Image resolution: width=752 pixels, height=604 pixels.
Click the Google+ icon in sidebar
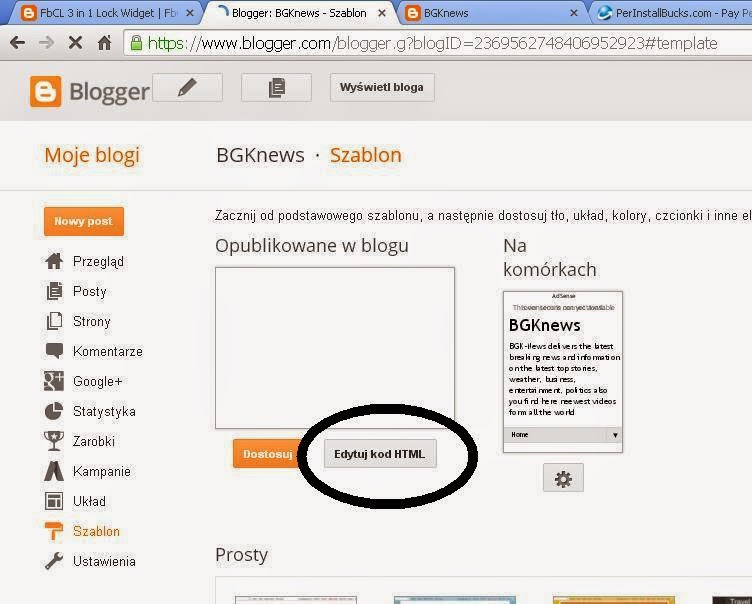coord(54,381)
